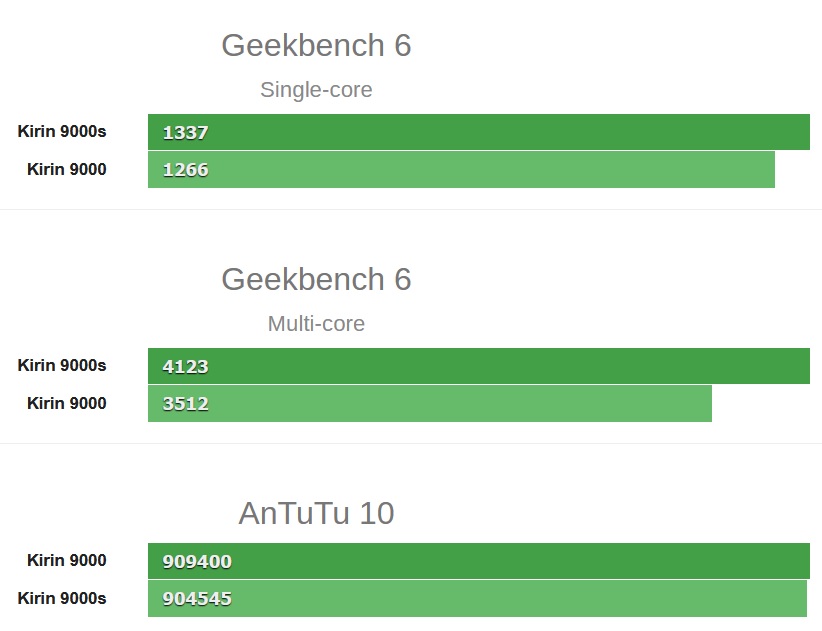The width and height of the screenshot is (822, 631).
Task: Click the Multi-core subtitle
Action: pos(316,323)
